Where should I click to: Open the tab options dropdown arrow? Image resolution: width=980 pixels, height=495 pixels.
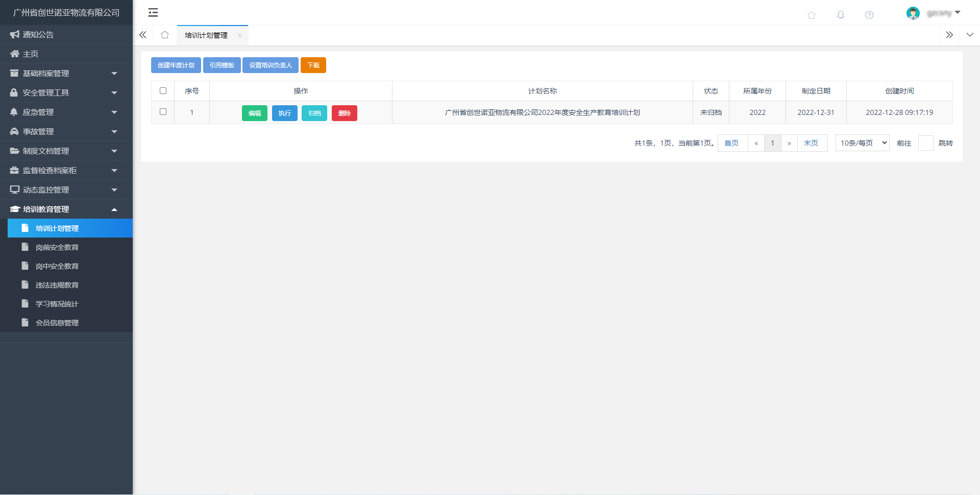970,35
